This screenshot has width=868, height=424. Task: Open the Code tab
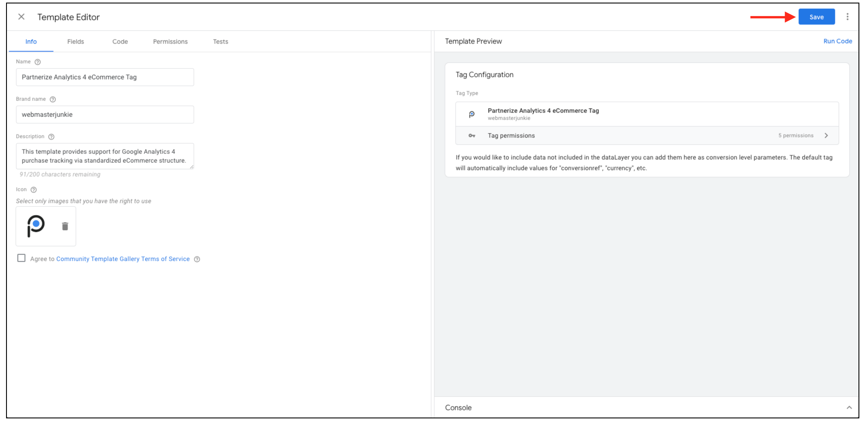coord(120,42)
